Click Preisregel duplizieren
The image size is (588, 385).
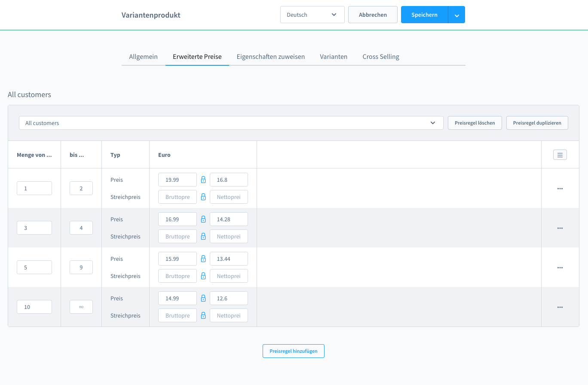537,123
